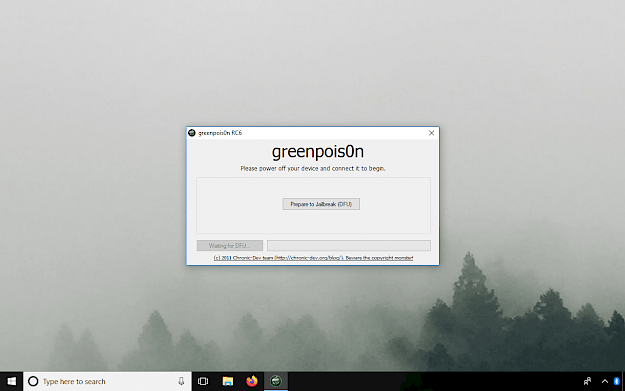Click the greenpois0n skull icon in title bar
The height and width of the screenshot is (391, 625).
pos(192,133)
